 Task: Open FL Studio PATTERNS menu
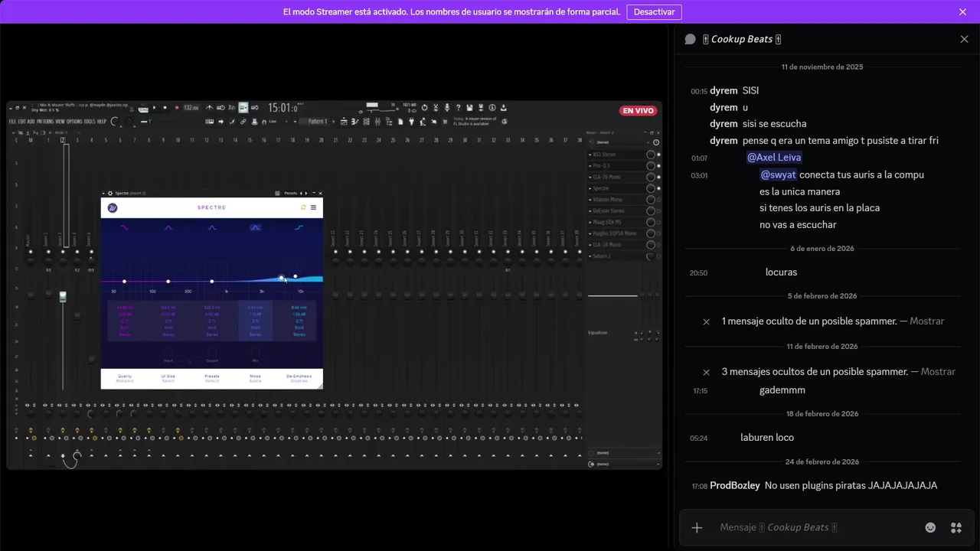(x=45, y=121)
